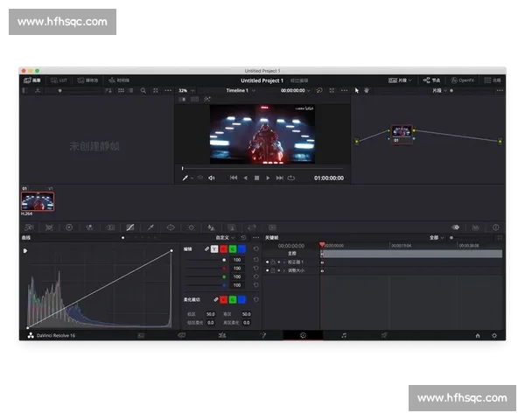525x420 pixels.
Task: Select the Blur palette icon
Action: coord(211,227)
